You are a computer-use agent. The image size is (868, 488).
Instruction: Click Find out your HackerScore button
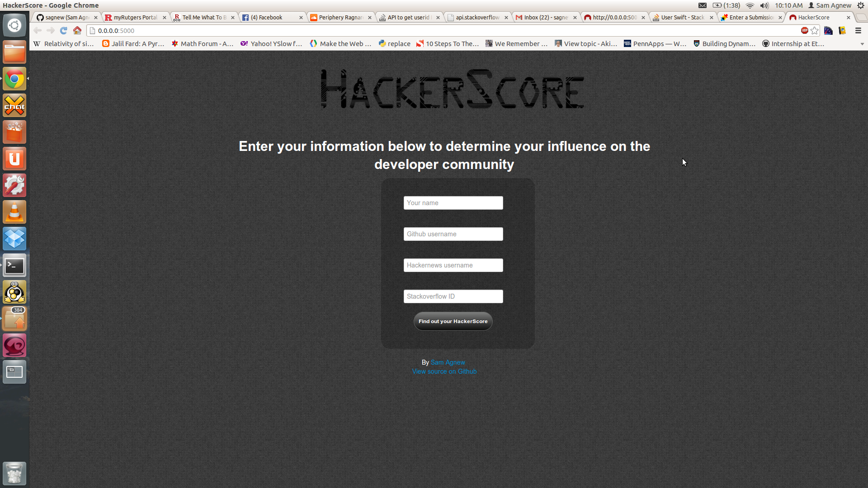click(x=453, y=321)
